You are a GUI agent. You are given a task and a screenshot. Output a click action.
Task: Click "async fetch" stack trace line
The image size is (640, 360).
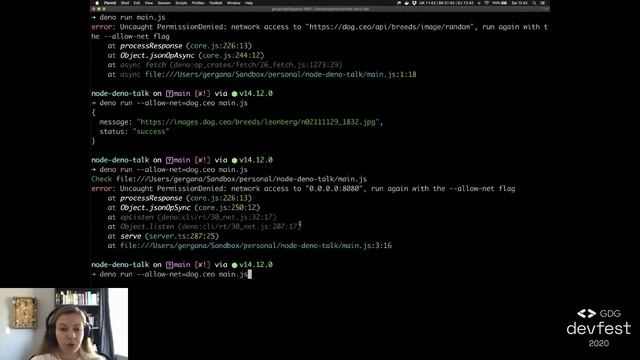coord(225,64)
